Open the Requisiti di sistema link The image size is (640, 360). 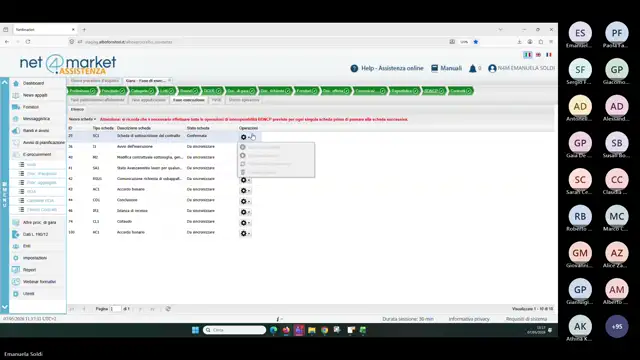(x=527, y=319)
